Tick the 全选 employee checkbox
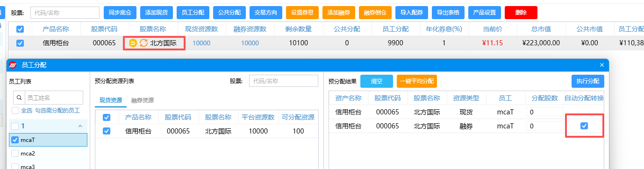Viewport: 644px width, 169px height. 15,111
